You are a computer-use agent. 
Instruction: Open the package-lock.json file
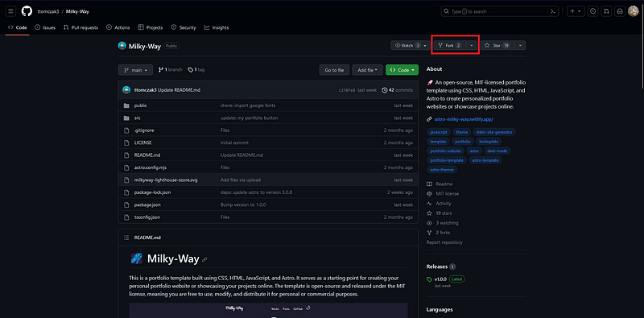(152, 192)
